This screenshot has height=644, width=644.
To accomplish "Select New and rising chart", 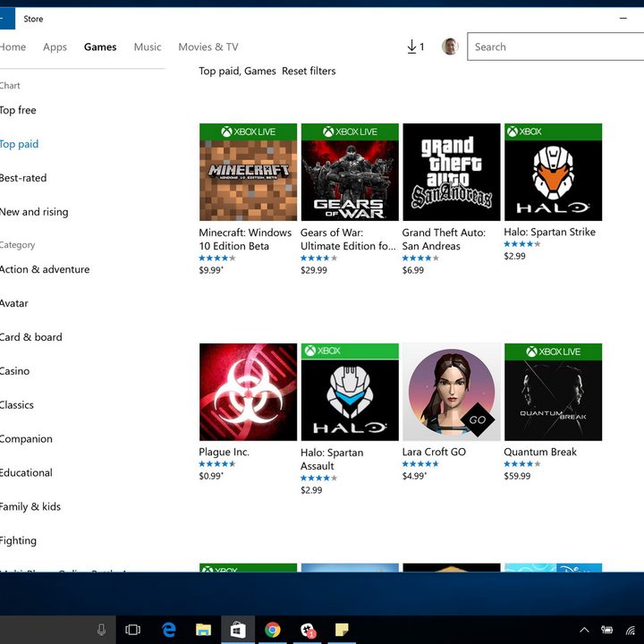I will pos(34,212).
